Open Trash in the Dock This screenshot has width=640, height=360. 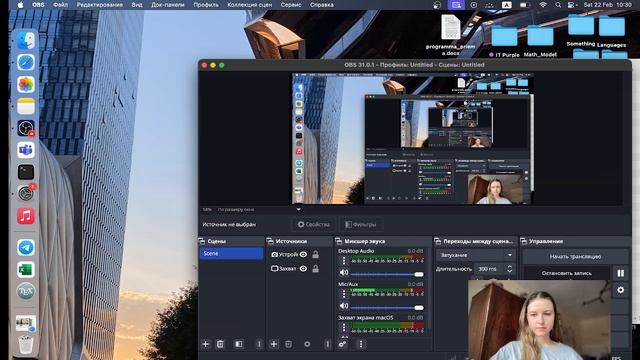26,345
